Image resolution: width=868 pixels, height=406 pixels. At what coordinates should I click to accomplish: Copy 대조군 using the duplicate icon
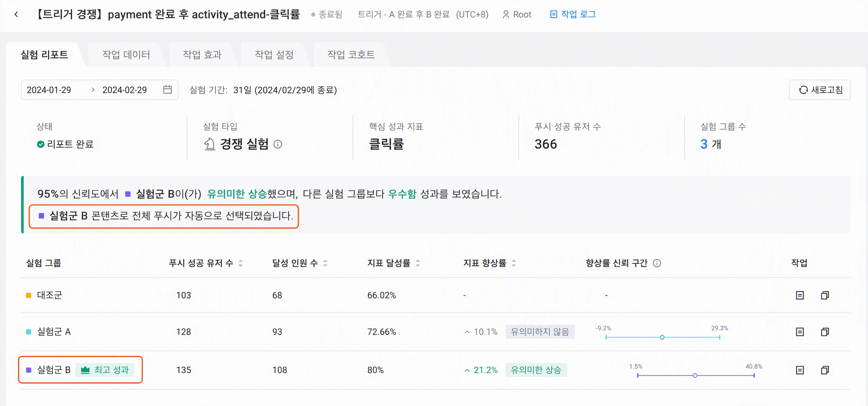[824, 296]
